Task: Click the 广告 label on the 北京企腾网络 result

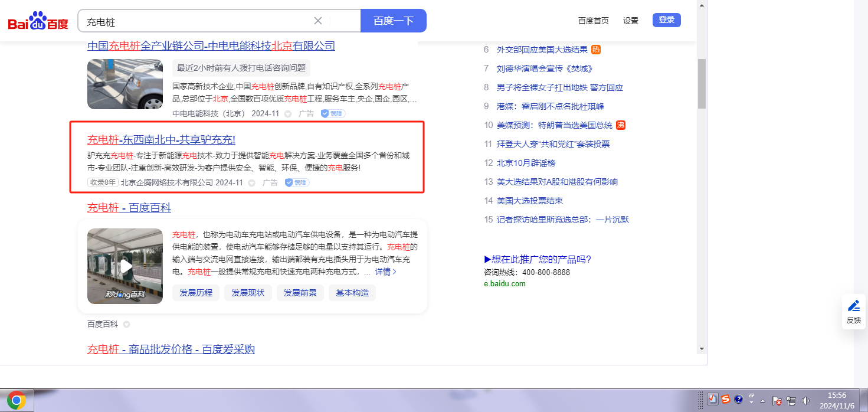Action: click(x=270, y=183)
